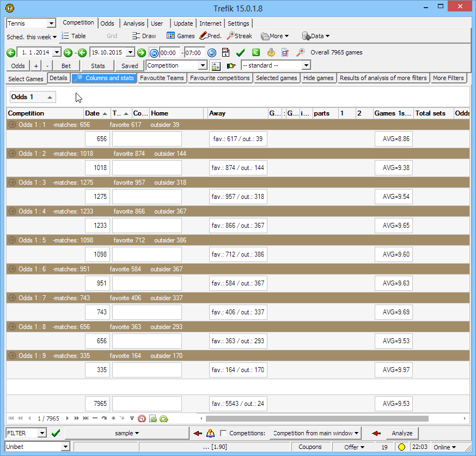The image size is (476, 456).
Task: Open the Streak view
Action: 239,36
